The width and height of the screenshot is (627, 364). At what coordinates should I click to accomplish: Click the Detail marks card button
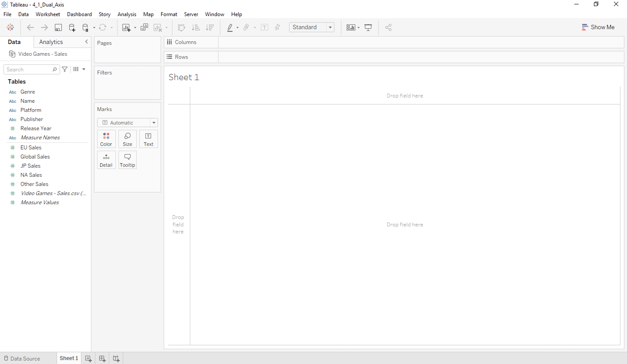pos(106,160)
